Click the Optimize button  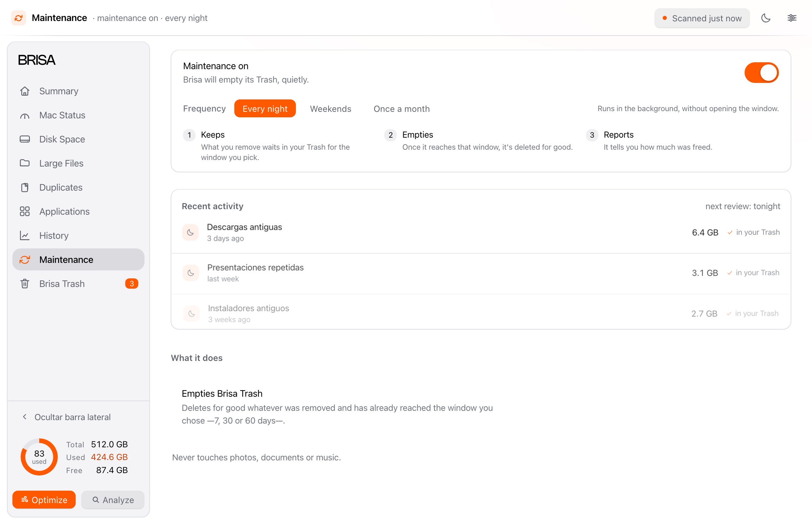44,500
